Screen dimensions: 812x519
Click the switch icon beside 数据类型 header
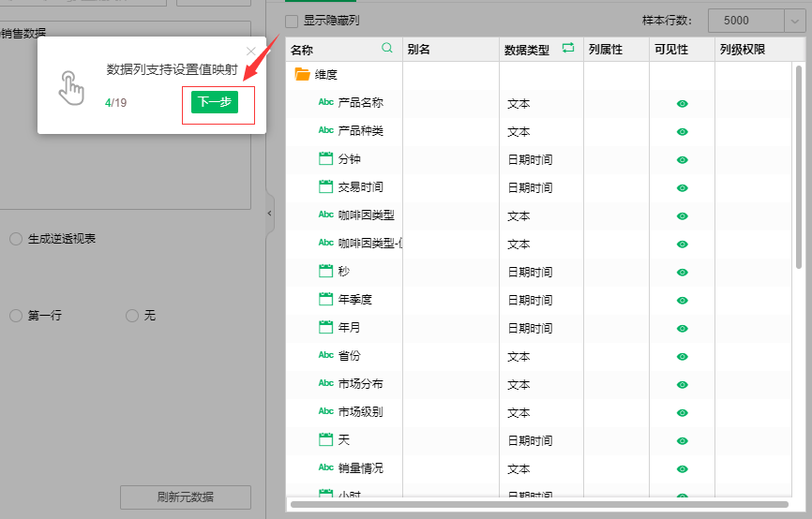point(568,48)
